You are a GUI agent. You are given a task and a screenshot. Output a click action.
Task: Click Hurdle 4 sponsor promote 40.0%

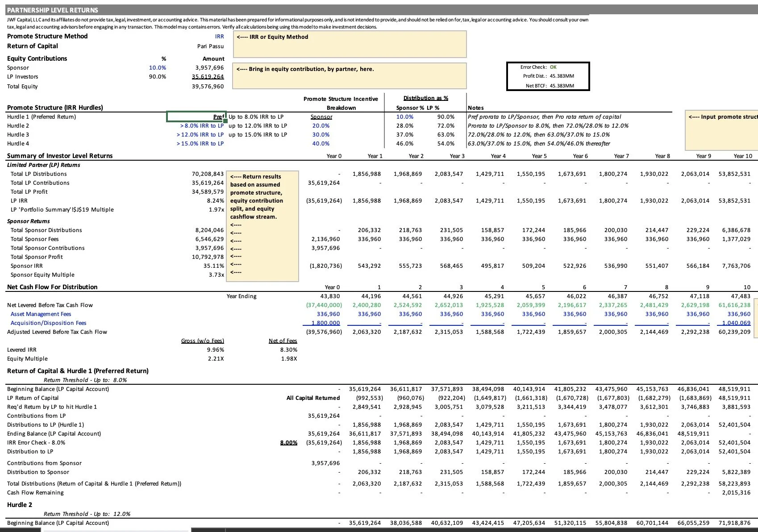click(321, 144)
